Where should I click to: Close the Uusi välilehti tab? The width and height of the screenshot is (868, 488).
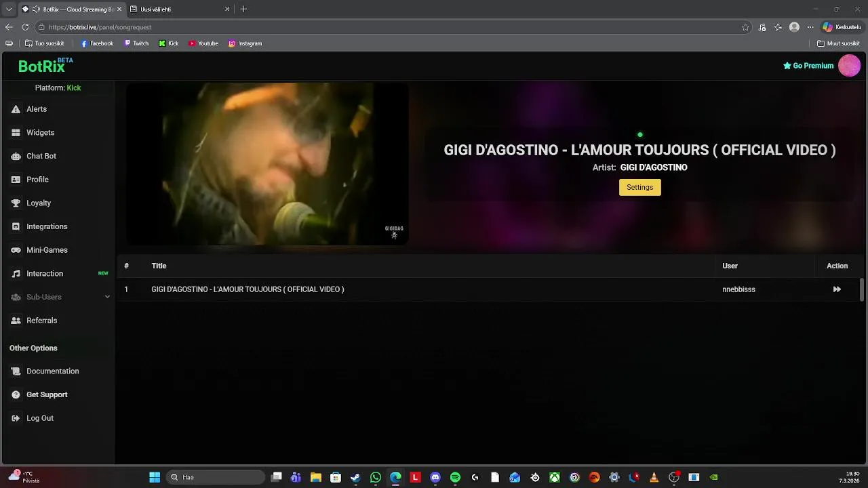pyautogui.click(x=227, y=9)
